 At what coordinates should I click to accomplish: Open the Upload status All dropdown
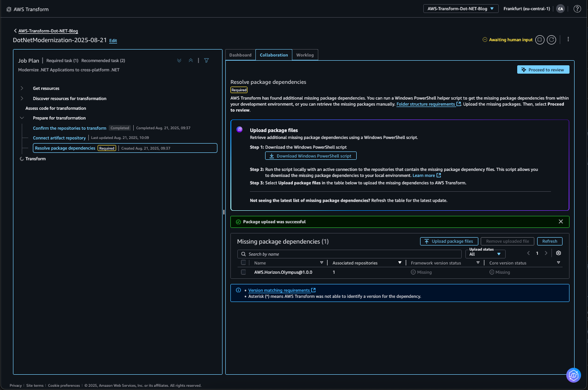(485, 254)
